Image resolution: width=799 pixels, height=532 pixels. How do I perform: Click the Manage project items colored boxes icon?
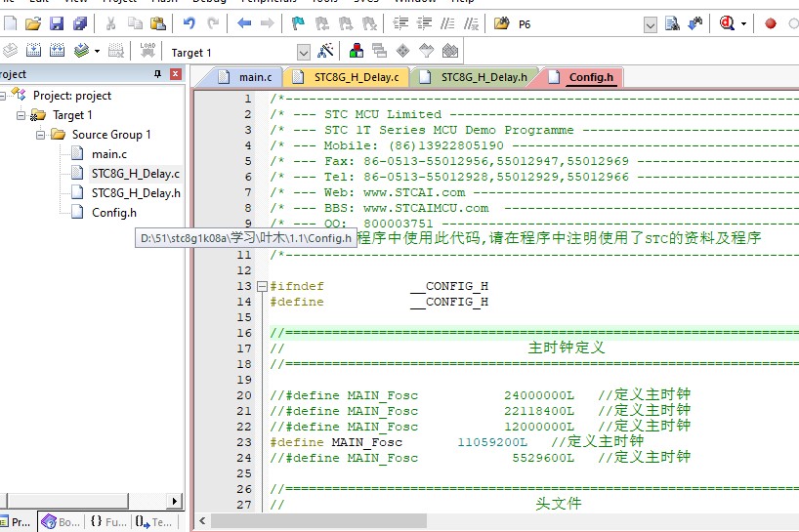[x=357, y=51]
